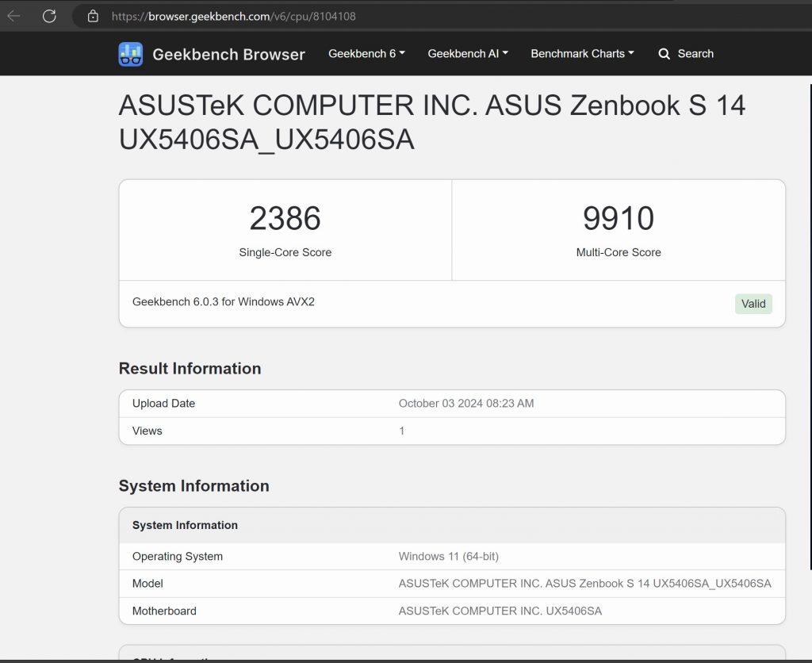
Task: Click the Valid badge
Action: pos(753,304)
